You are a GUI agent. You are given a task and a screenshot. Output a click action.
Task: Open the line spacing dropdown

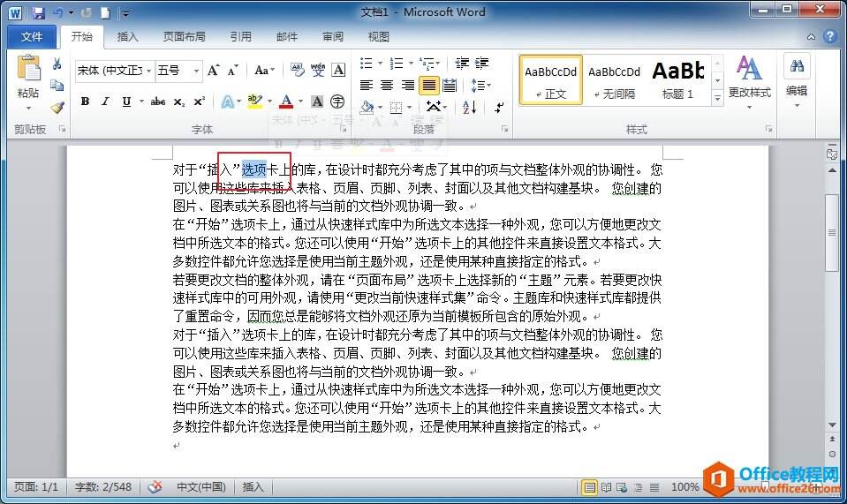point(480,86)
